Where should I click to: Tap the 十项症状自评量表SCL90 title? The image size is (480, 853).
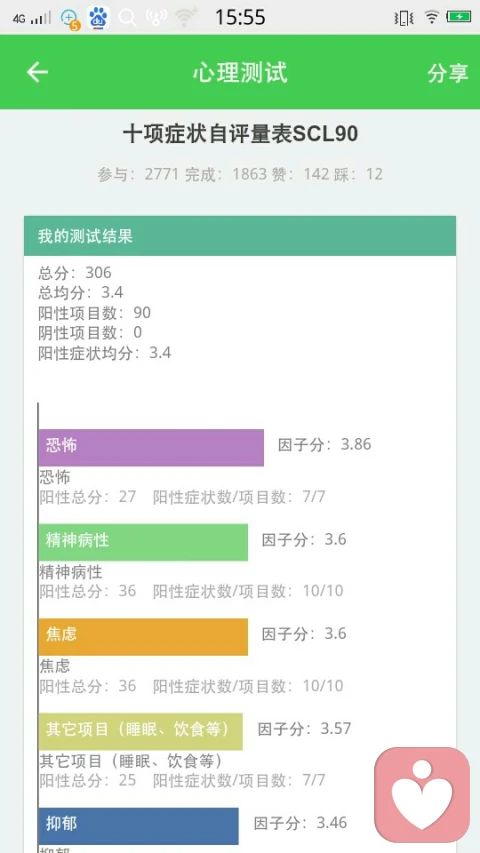240,134
